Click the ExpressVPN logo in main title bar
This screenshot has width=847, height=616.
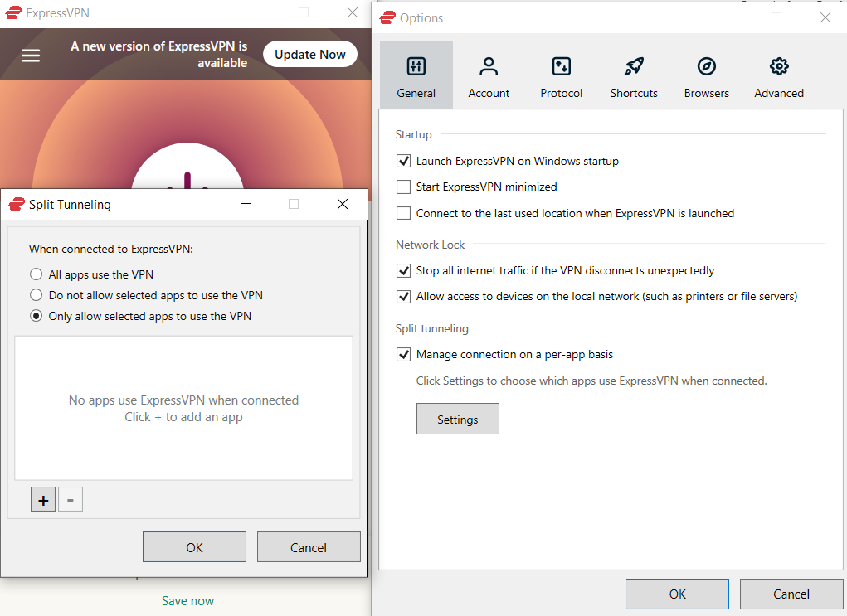click(x=13, y=12)
